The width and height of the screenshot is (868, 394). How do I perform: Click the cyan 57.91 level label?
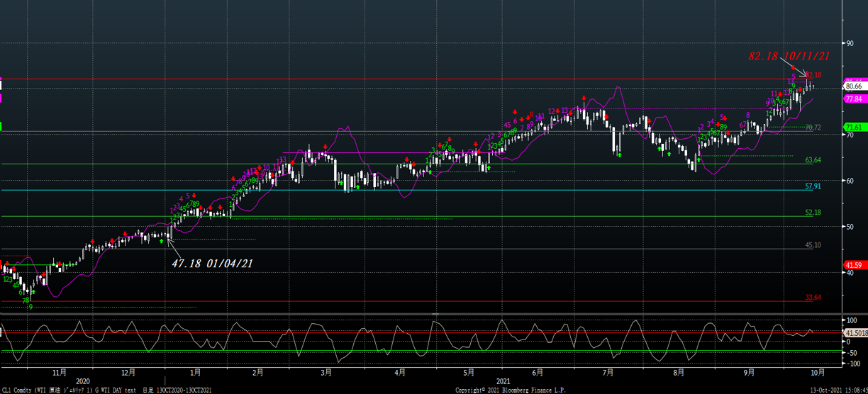click(x=813, y=186)
